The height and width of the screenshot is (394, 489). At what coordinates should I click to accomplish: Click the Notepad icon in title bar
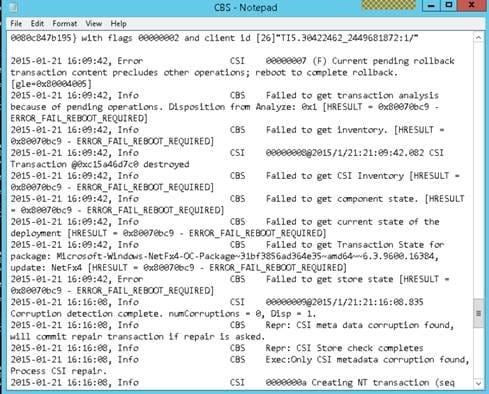(13, 7)
